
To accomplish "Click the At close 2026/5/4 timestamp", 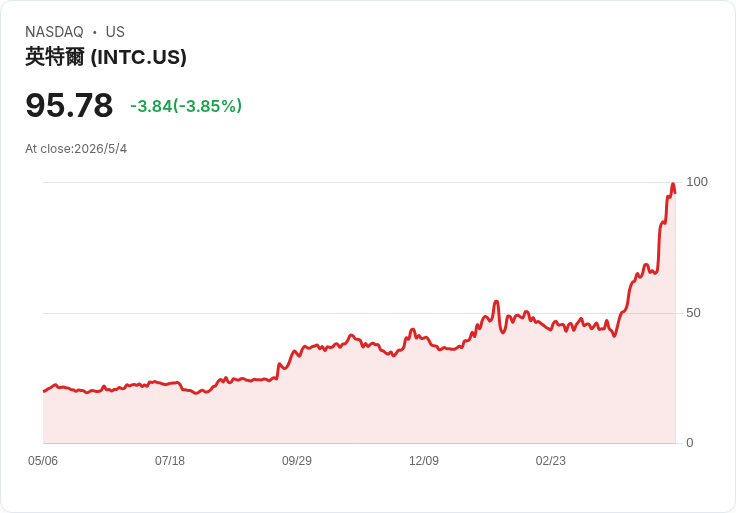I will [x=76, y=149].
